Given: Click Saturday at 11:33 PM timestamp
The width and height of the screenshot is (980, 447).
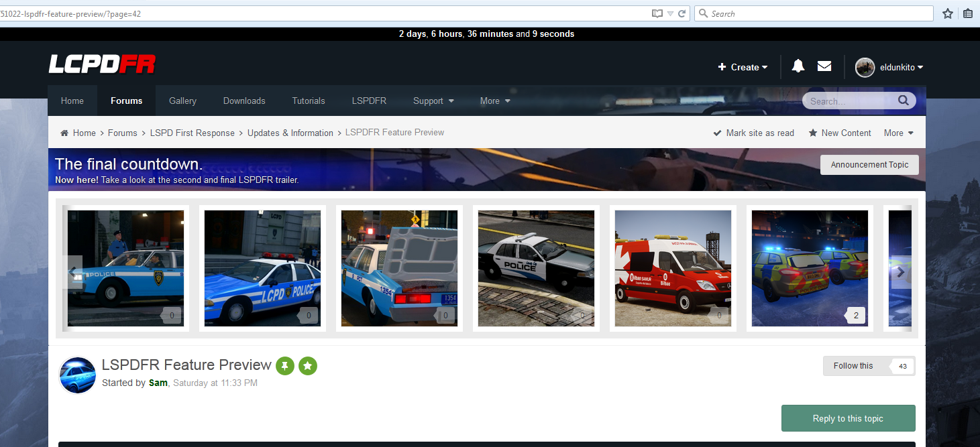Looking at the screenshot, I should click(215, 383).
